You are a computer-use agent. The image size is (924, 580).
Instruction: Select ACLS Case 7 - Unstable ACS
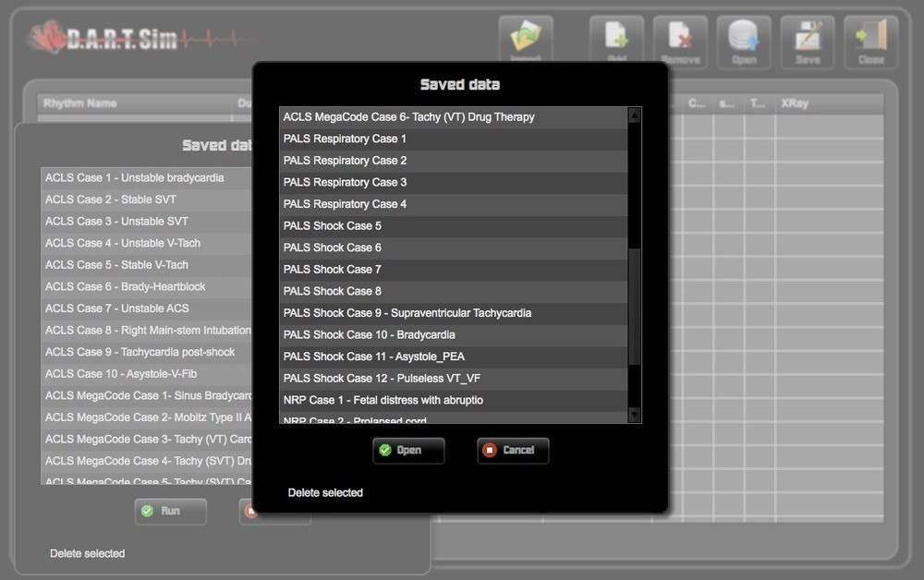[x=147, y=308]
